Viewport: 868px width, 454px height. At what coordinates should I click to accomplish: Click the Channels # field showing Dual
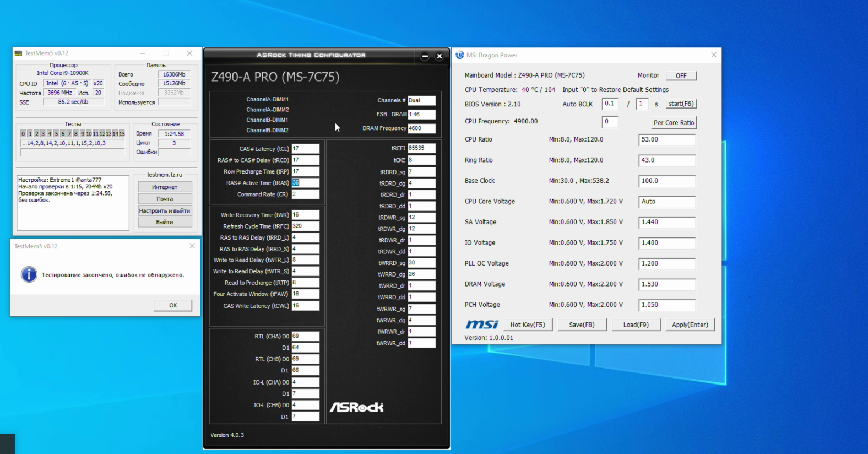(x=422, y=101)
